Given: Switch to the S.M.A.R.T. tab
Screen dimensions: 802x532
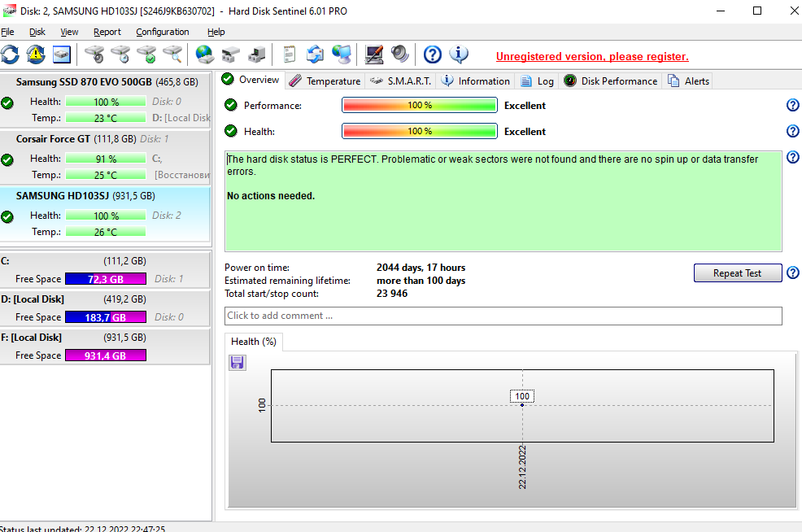Looking at the screenshot, I should [402, 81].
